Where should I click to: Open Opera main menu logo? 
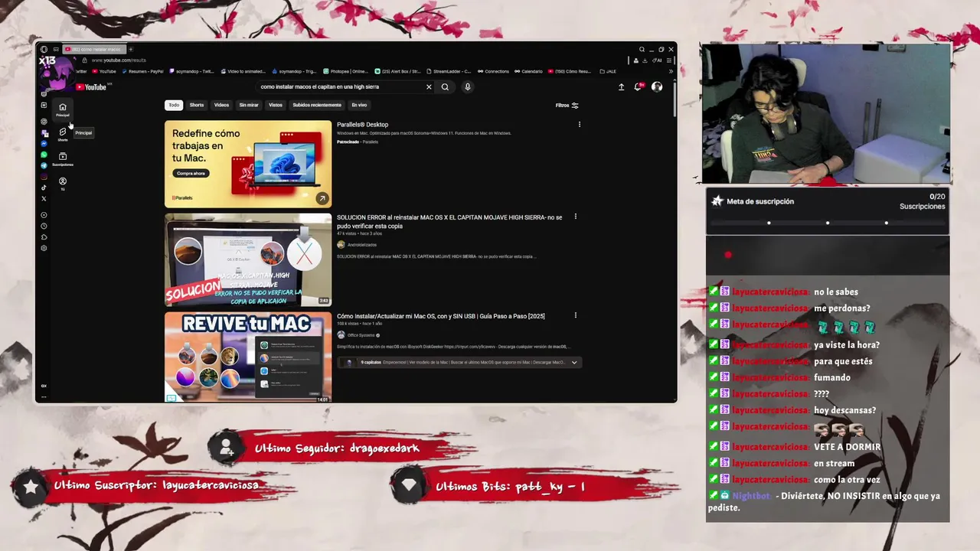pos(44,49)
